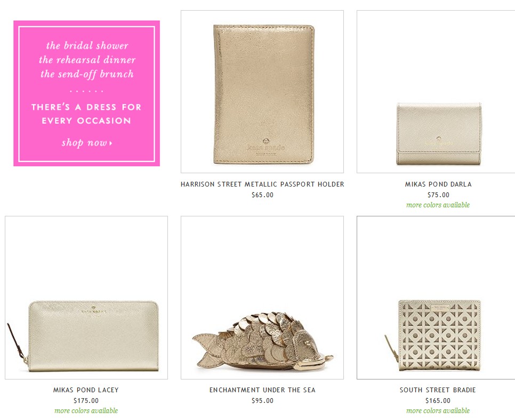Image resolution: width=515 pixels, height=420 pixels.
Task: Open the Mikas Pond Lacey wallet image
Action: click(x=86, y=297)
